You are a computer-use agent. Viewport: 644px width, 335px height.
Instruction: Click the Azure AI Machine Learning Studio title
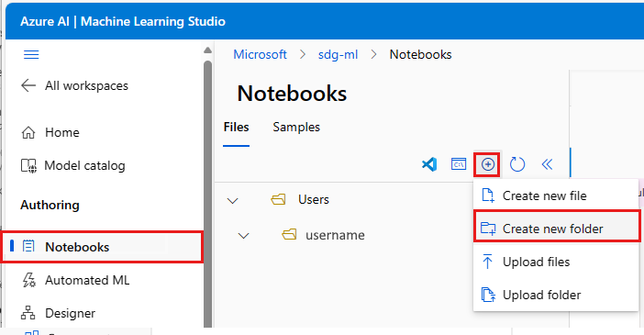[123, 21]
